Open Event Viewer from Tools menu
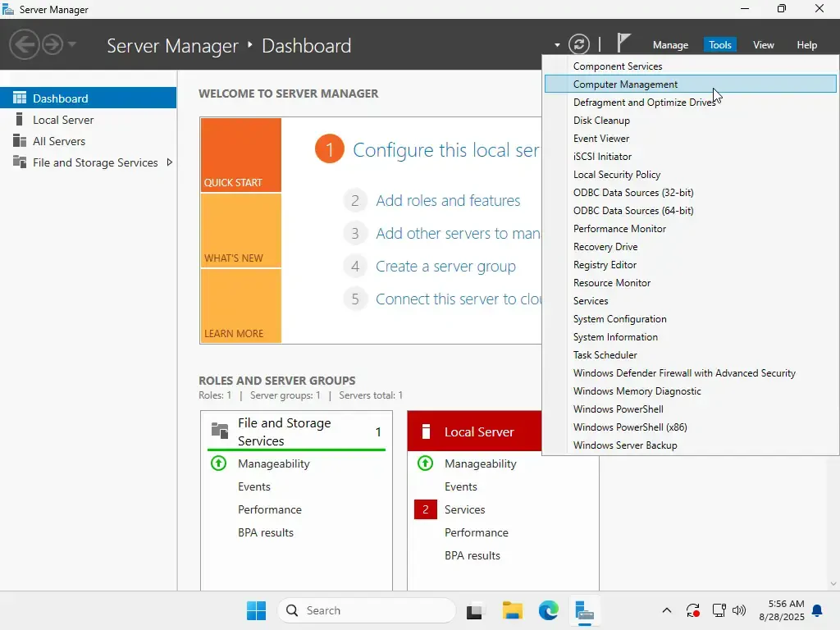This screenshot has height=630, width=840. pyautogui.click(x=690, y=138)
